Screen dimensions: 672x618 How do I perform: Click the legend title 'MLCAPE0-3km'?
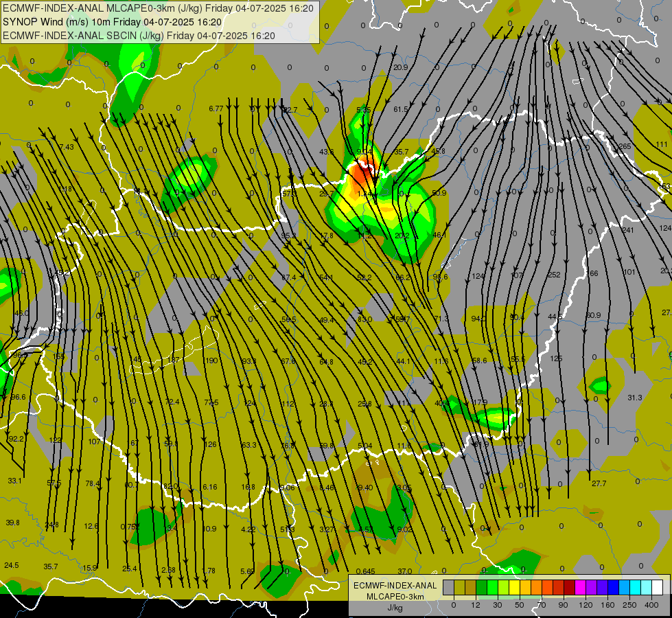[x=395, y=597]
